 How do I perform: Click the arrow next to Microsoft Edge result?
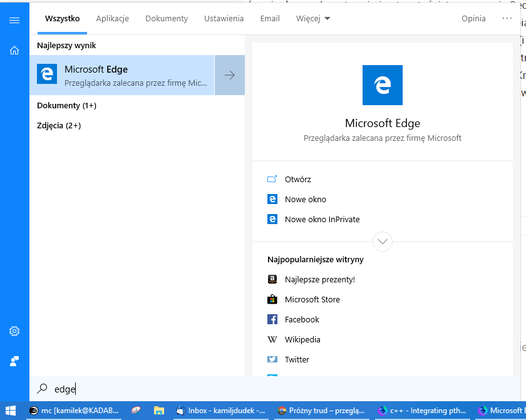pyautogui.click(x=230, y=75)
